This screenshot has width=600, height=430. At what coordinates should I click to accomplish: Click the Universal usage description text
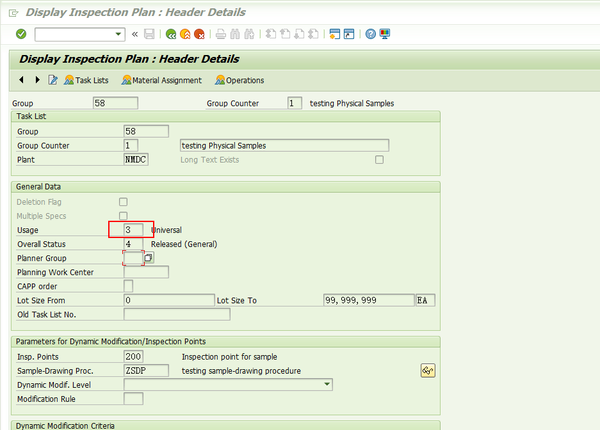167,230
